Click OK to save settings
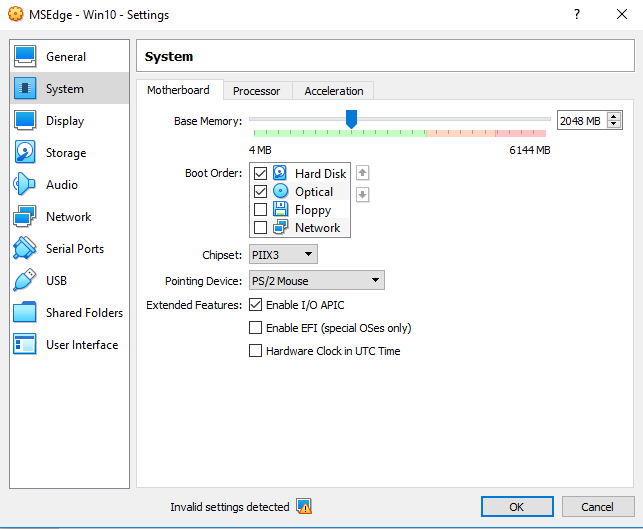 tap(517, 506)
